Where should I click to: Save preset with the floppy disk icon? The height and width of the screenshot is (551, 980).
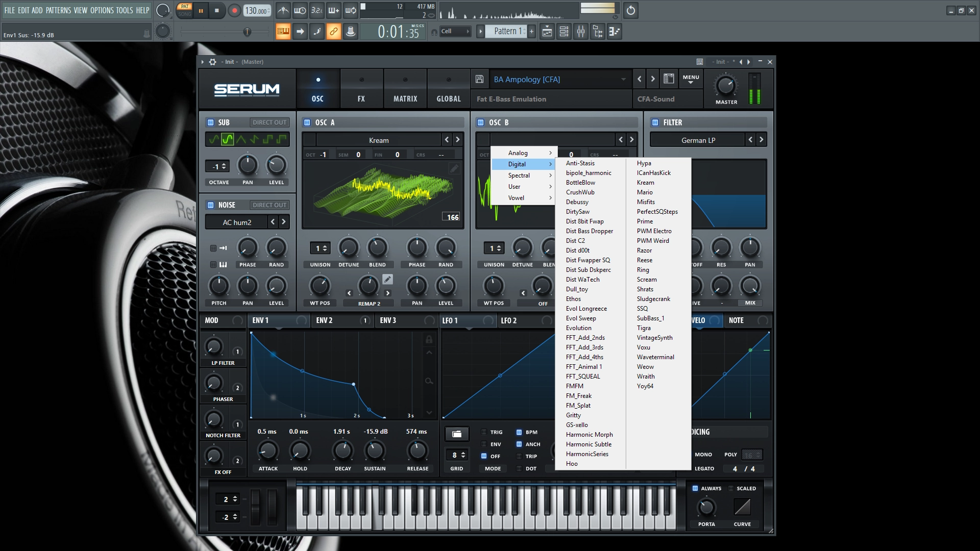(x=479, y=79)
